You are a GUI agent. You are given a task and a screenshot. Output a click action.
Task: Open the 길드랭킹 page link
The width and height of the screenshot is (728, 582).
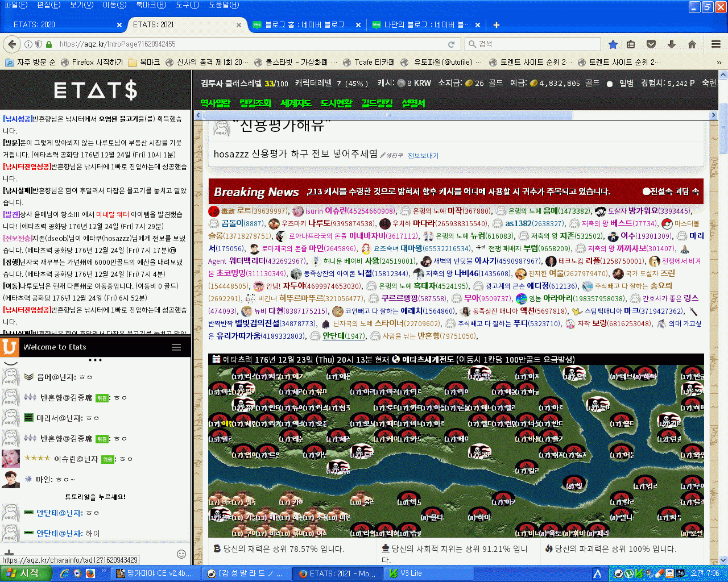pos(377,103)
